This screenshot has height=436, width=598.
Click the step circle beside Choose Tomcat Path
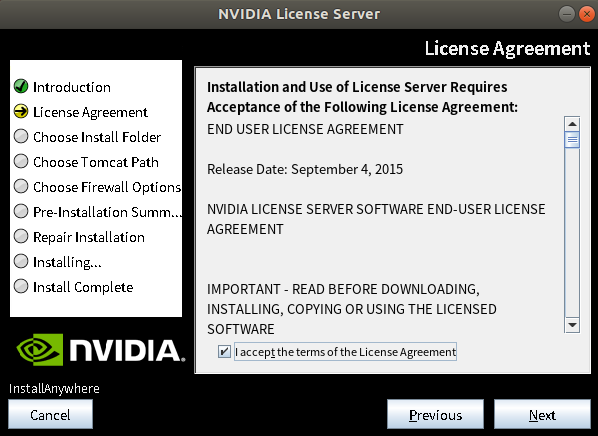tap(21, 161)
